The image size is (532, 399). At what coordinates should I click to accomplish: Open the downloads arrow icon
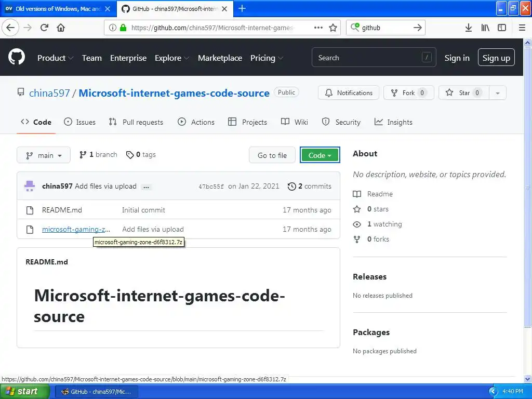tap(469, 28)
